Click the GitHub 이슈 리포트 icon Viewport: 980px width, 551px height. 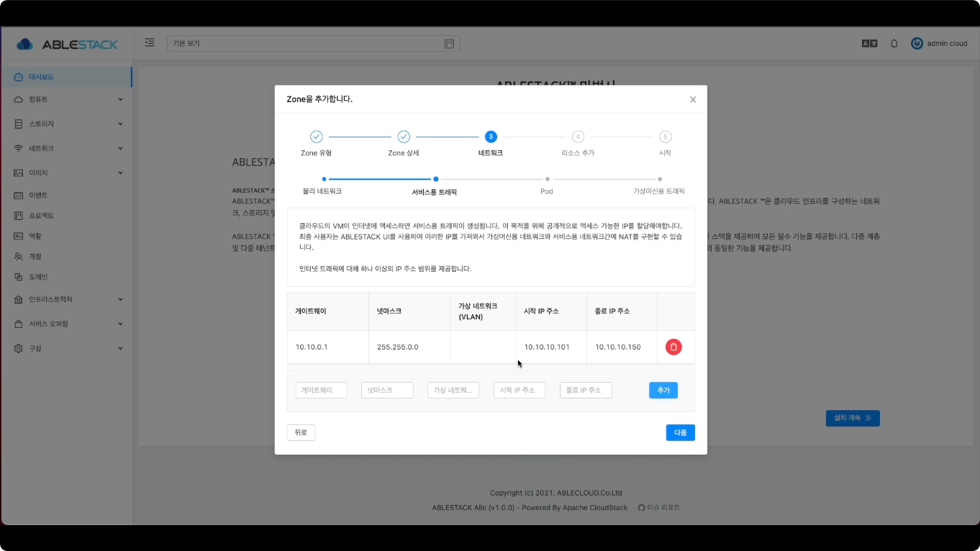(642, 507)
